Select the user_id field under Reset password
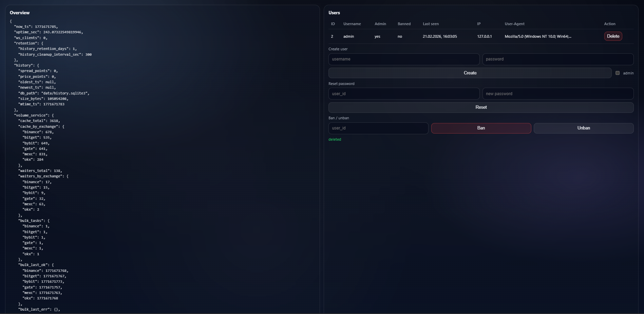 404,94
